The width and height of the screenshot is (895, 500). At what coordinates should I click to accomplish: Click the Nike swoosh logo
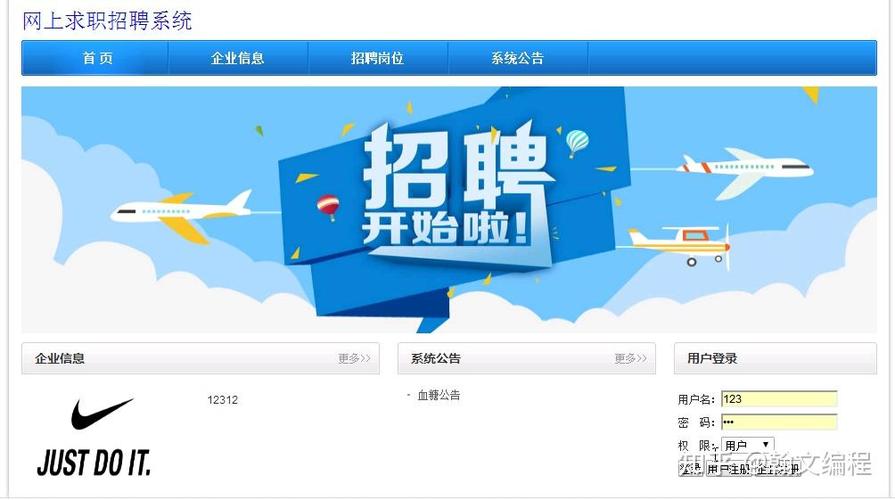102,413
